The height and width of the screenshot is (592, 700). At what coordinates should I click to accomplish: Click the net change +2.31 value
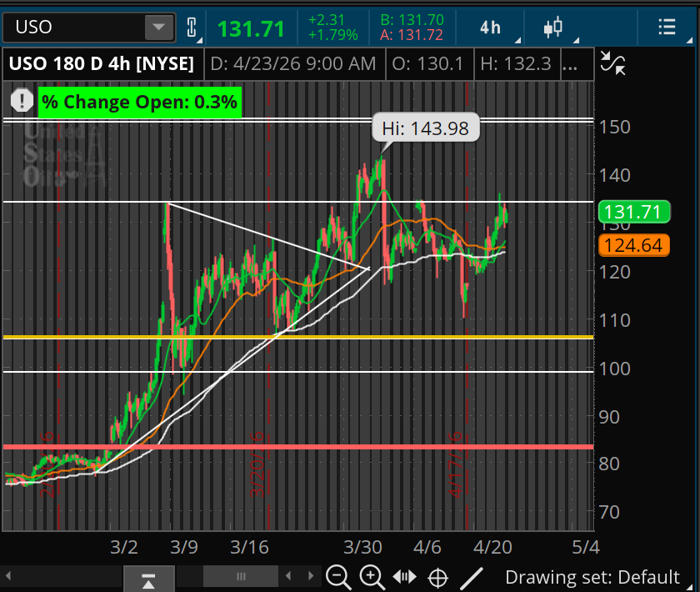tap(327, 20)
